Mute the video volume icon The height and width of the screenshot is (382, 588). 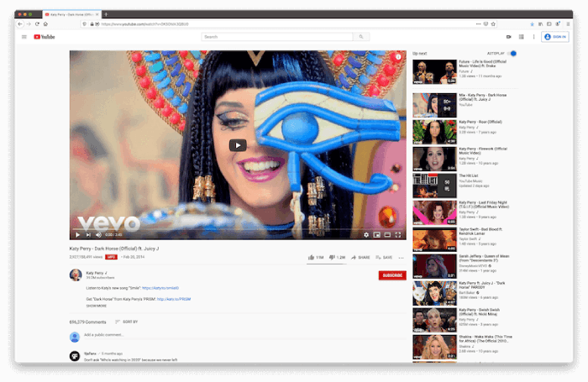pos(98,235)
